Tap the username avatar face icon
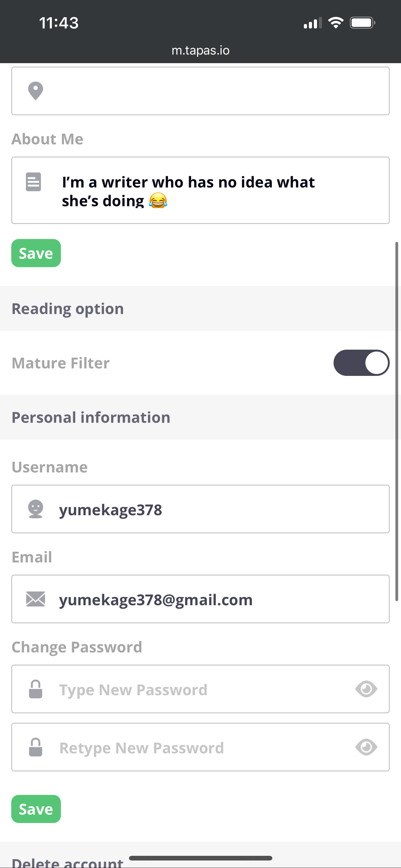401x868 pixels. (x=35, y=509)
